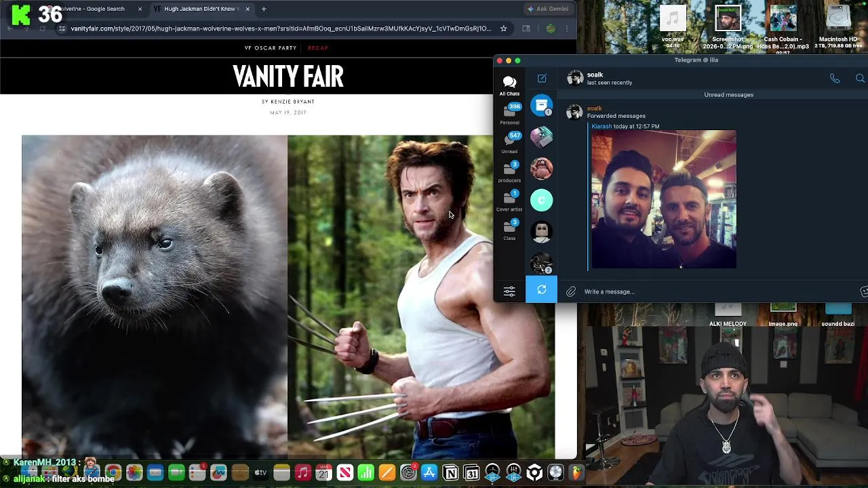Open Chrome's three-dot menu
Viewport: 868px width, 488px height.
click(x=567, y=28)
